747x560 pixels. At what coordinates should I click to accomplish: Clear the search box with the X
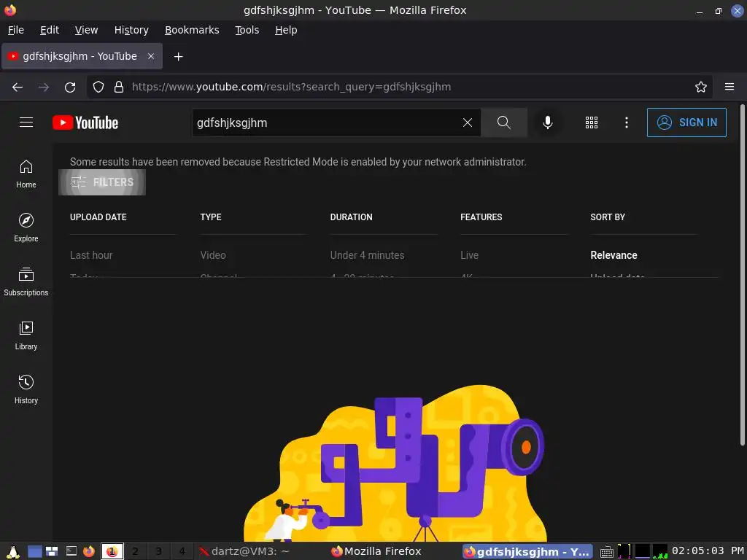click(468, 122)
